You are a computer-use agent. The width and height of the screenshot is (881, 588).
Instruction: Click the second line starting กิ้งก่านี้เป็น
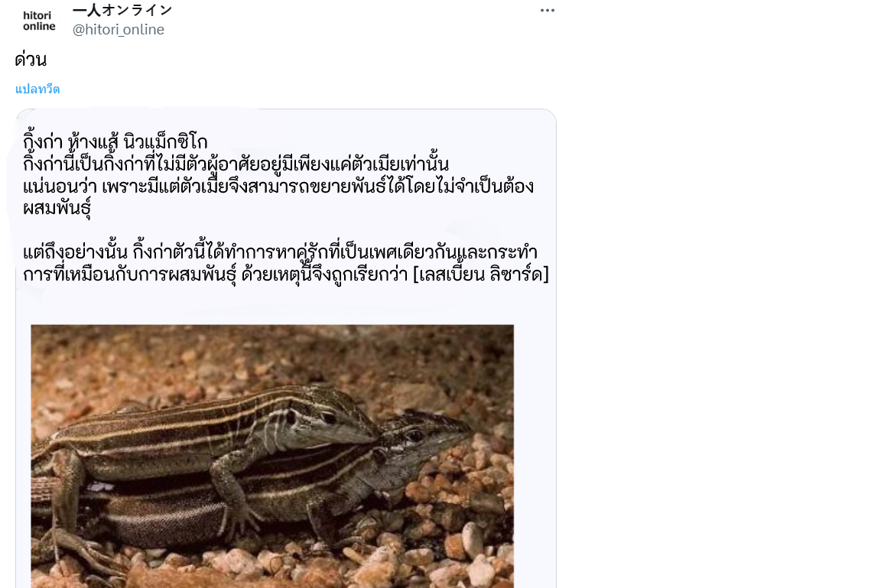[x=236, y=164]
